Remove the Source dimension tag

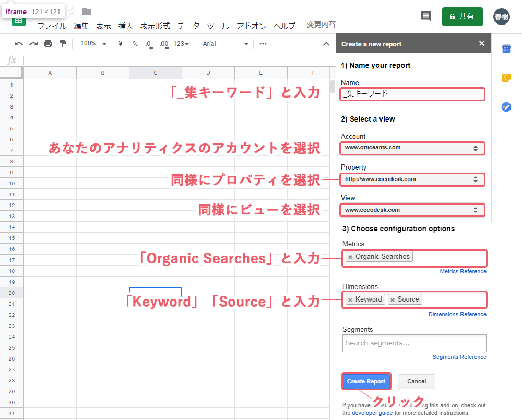[393, 299]
